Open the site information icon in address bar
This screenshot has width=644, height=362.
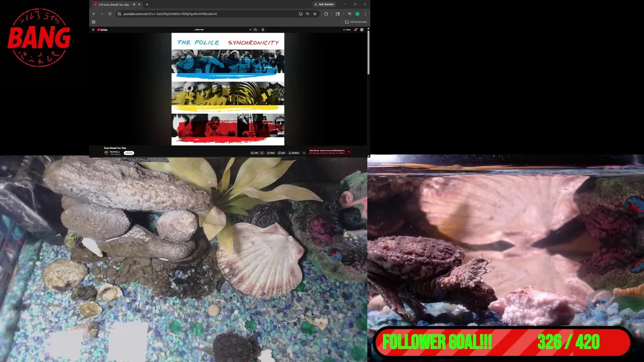pyautogui.click(x=119, y=14)
